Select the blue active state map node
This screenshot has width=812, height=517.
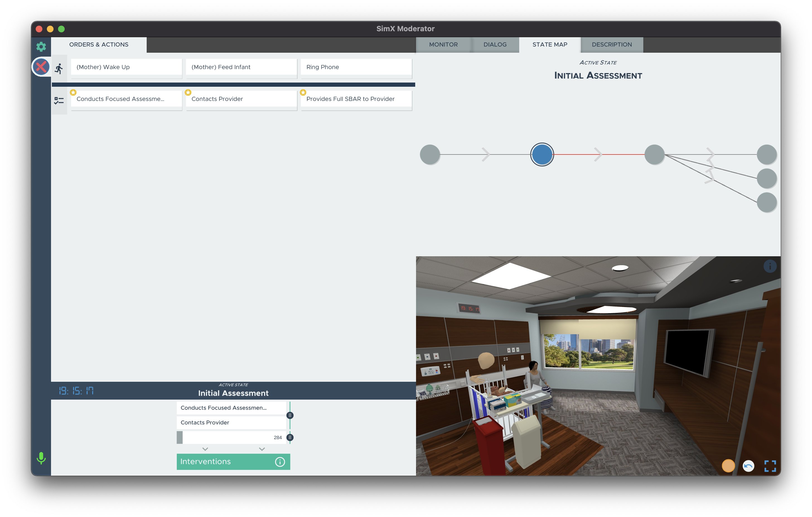point(542,154)
